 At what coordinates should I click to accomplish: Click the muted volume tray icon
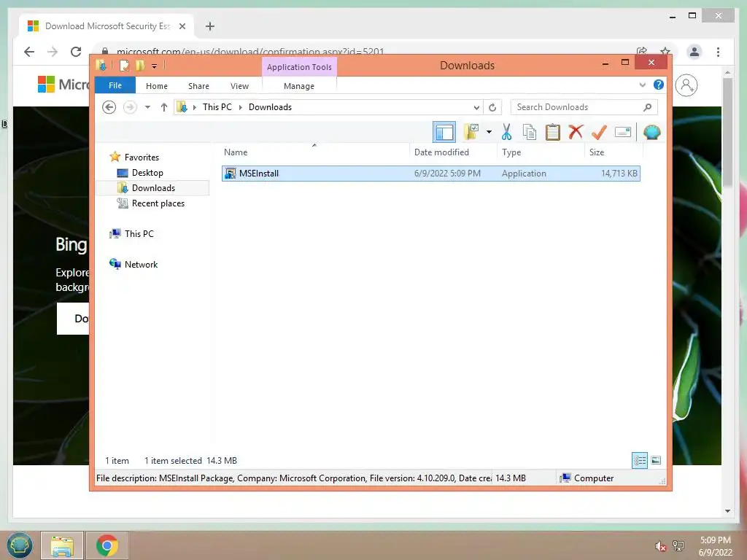[x=660, y=546]
